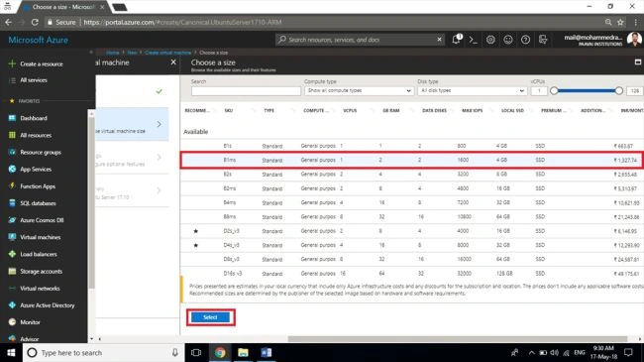644x362 pixels.
Task: Sort by the GB RAM column header
Action: [x=391, y=111]
